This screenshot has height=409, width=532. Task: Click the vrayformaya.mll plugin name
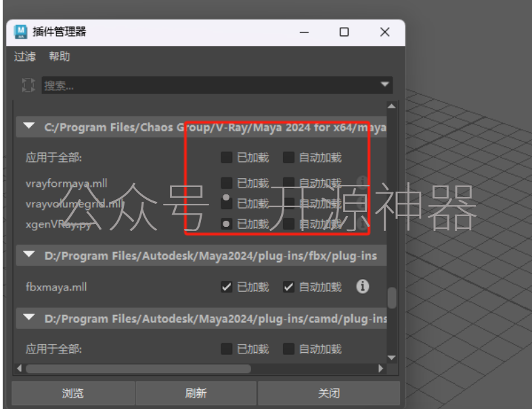pyautogui.click(x=66, y=184)
